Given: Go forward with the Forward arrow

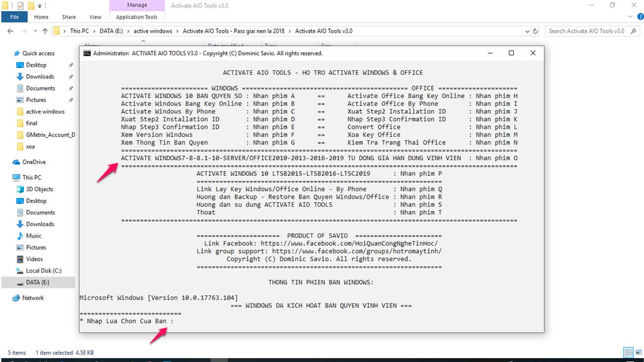Looking at the screenshot, I should point(24,31).
